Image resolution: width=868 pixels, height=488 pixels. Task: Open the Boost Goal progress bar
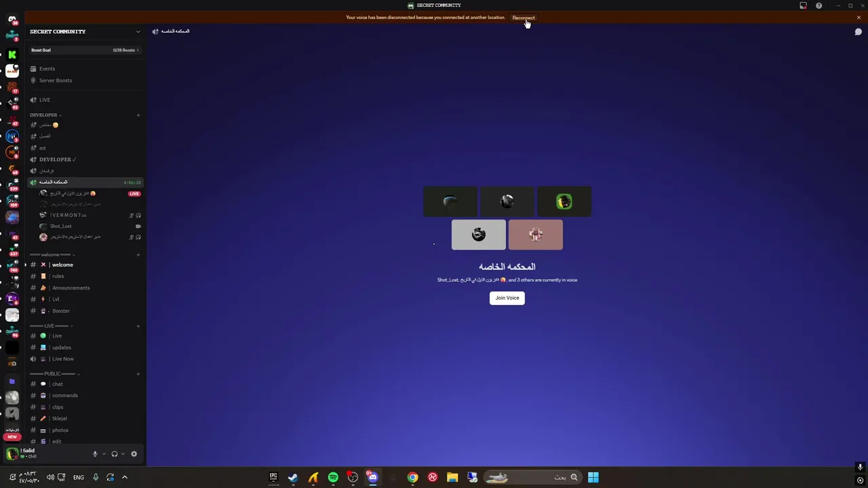point(85,50)
